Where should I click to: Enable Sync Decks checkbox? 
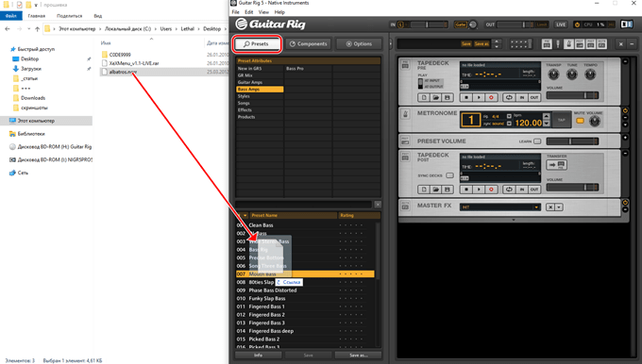click(x=449, y=175)
